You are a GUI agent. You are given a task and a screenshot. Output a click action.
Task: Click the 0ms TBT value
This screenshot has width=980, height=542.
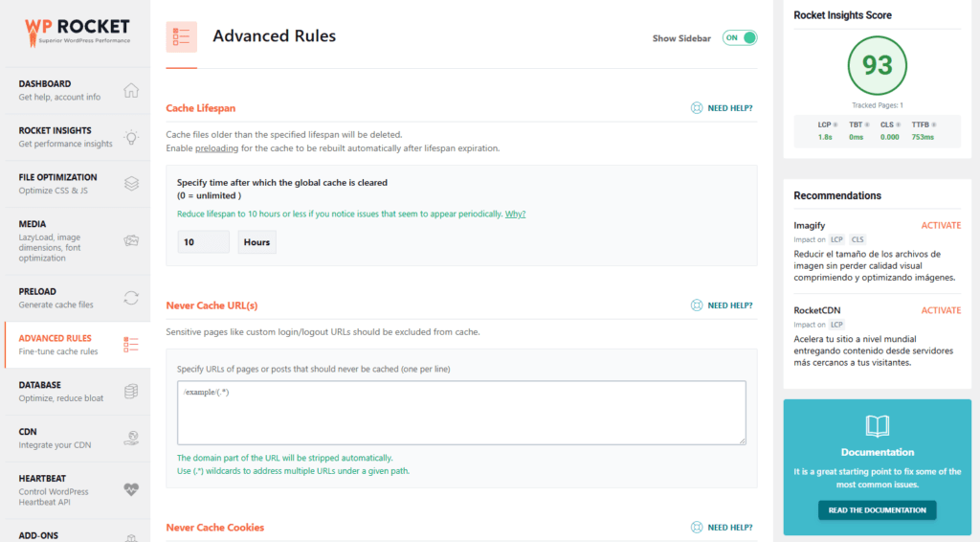[856, 137]
